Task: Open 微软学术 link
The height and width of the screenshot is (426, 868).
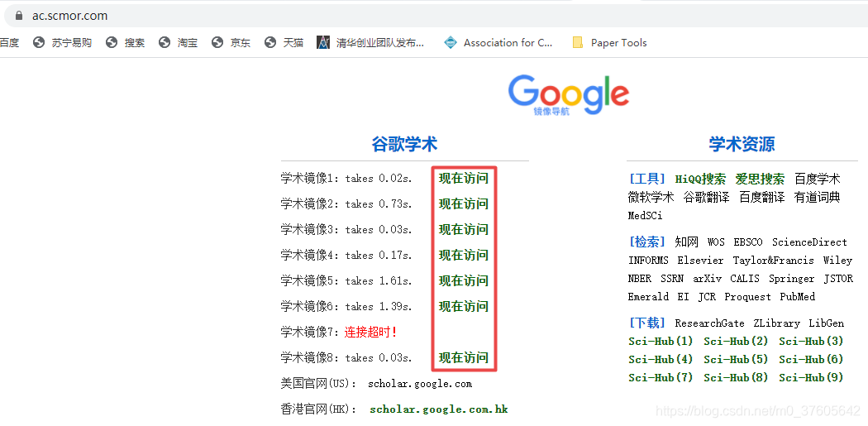Action: pyautogui.click(x=651, y=197)
